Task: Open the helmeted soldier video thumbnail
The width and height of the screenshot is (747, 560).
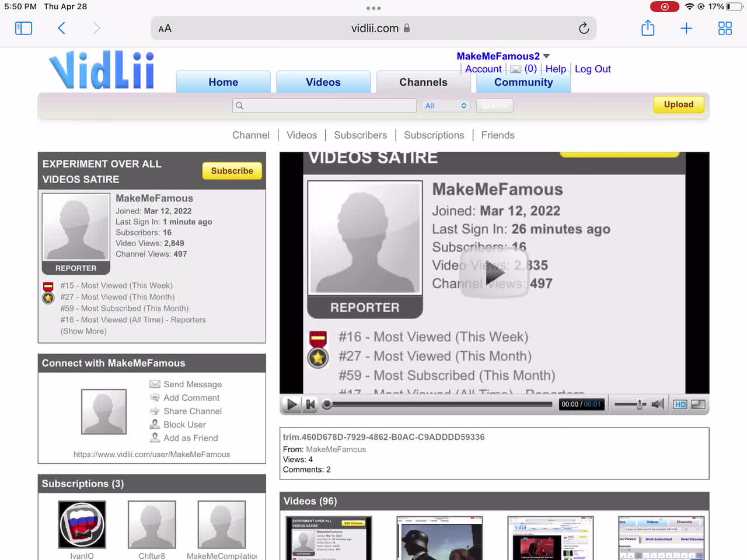Action: 439,538
